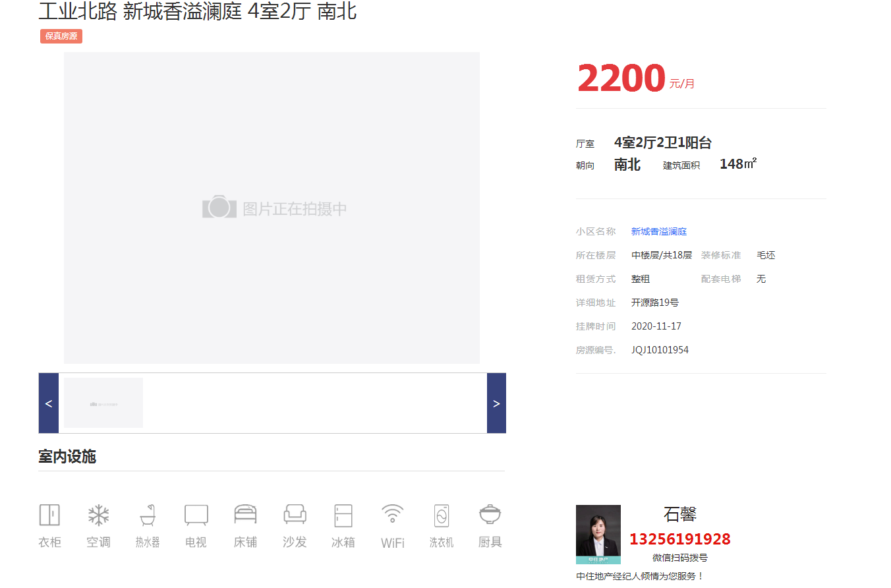Click the bed (床铺) amenity icon
891x588 pixels.
click(245, 514)
